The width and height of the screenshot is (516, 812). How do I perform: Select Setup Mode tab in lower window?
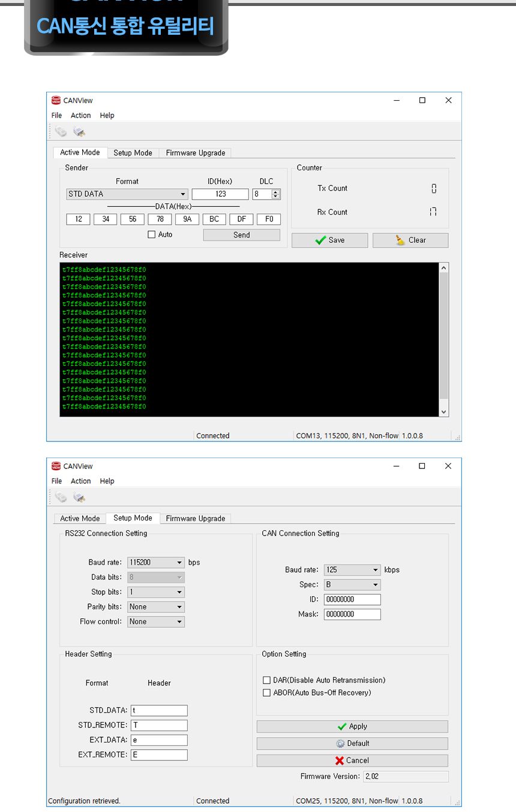[133, 518]
